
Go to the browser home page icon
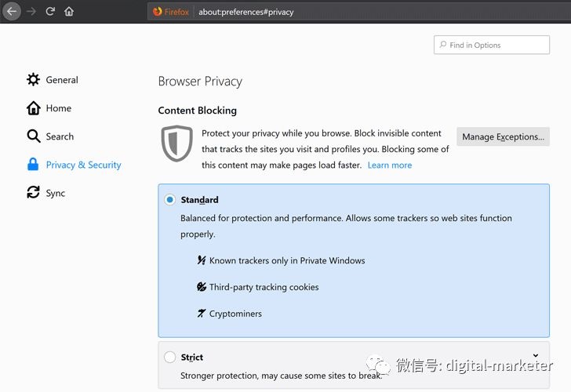tap(69, 12)
